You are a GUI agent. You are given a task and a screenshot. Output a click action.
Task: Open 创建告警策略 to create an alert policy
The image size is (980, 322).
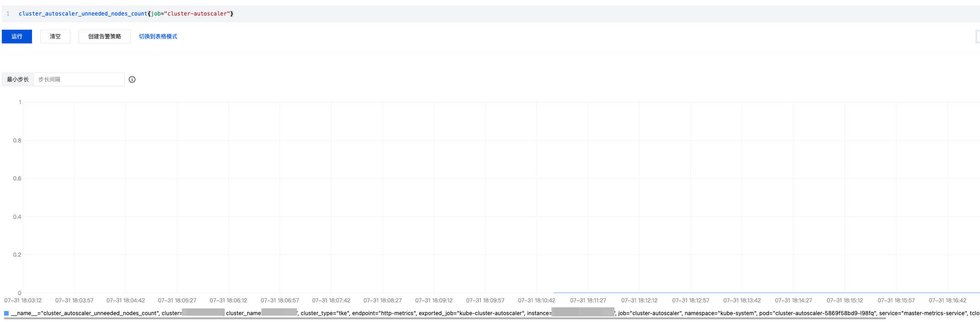tap(105, 37)
